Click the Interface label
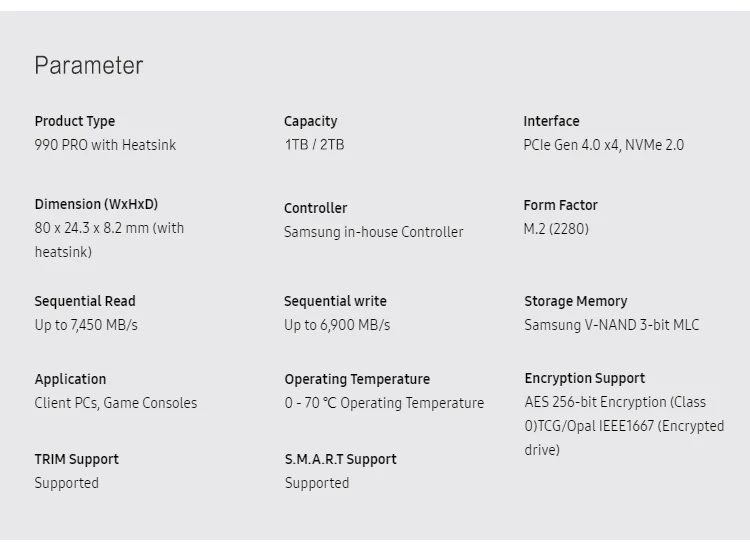The width and height of the screenshot is (750, 555). (x=551, y=121)
